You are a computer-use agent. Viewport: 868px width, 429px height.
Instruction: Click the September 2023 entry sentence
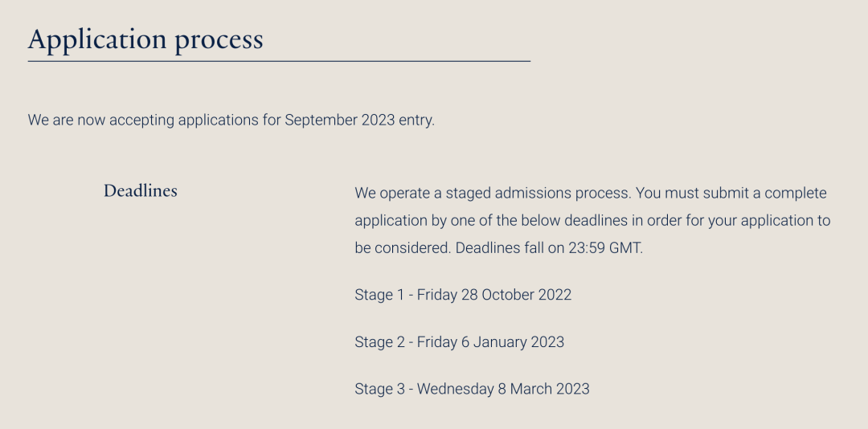pyautogui.click(x=231, y=121)
